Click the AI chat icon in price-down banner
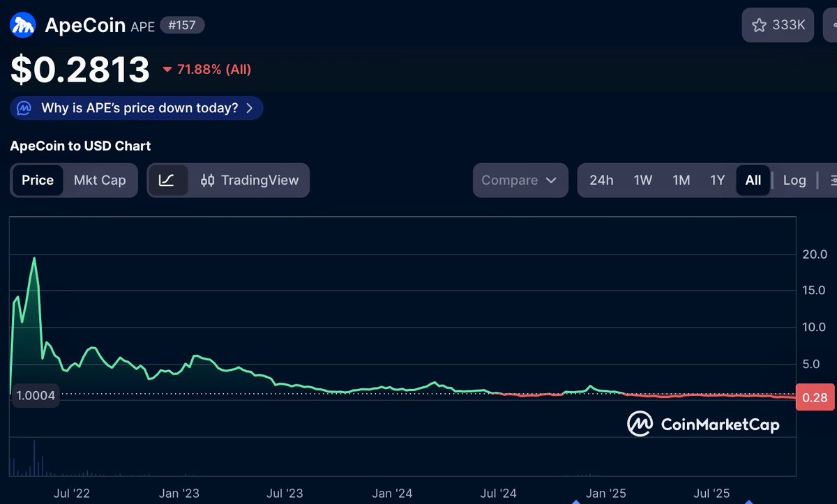Screen dimensions: 837x504 tap(24, 108)
